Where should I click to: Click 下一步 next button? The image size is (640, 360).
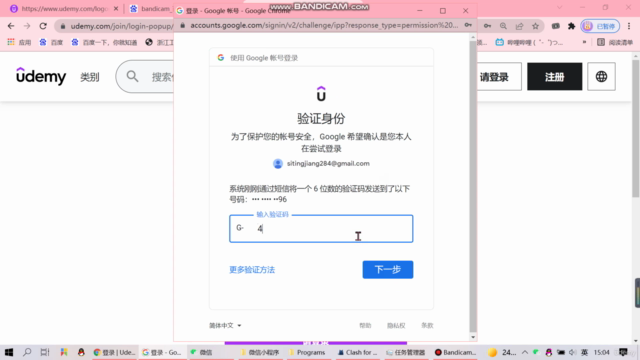pos(388,269)
